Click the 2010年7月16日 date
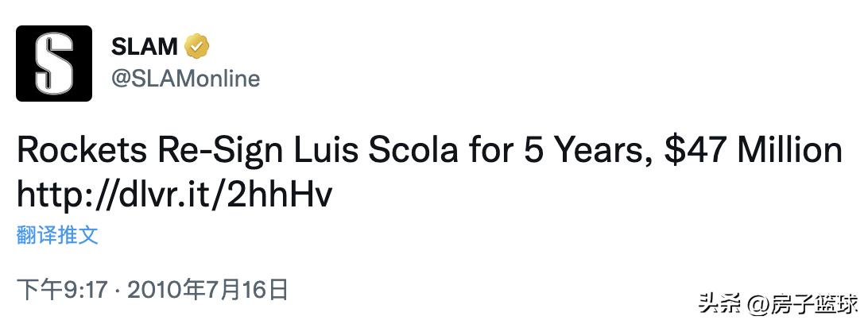868x324 pixels. tap(207, 289)
